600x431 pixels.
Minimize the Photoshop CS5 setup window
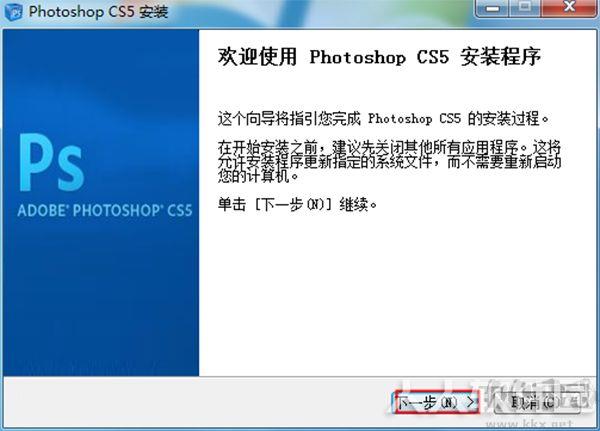[x=493, y=8]
